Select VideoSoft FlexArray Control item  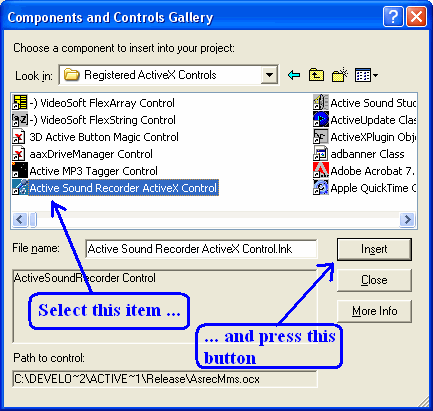93,103
